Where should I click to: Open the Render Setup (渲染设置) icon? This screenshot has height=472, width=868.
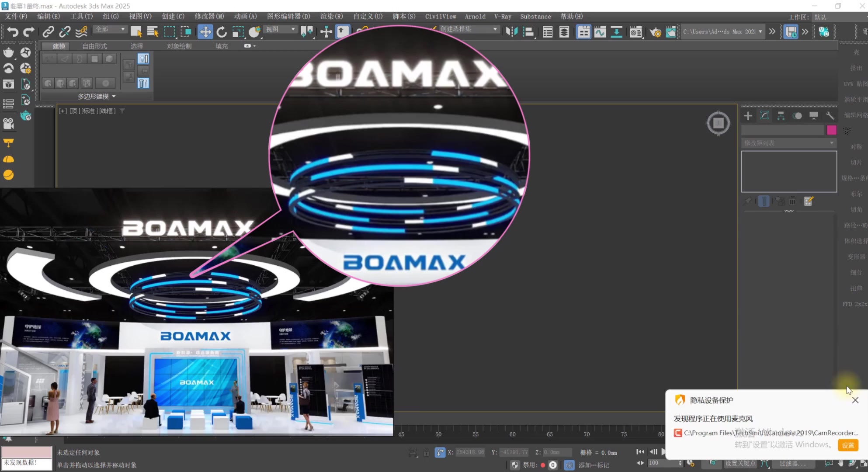pos(656,31)
